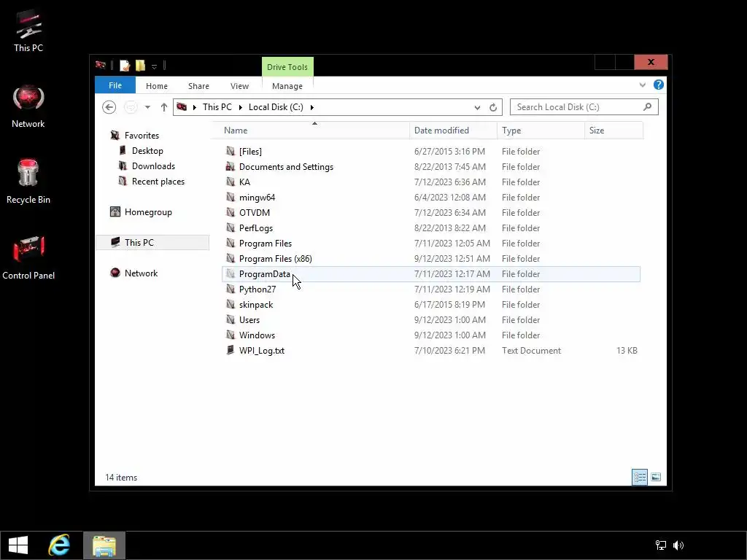
Task: Select the KA folder
Action: coord(431,182)
